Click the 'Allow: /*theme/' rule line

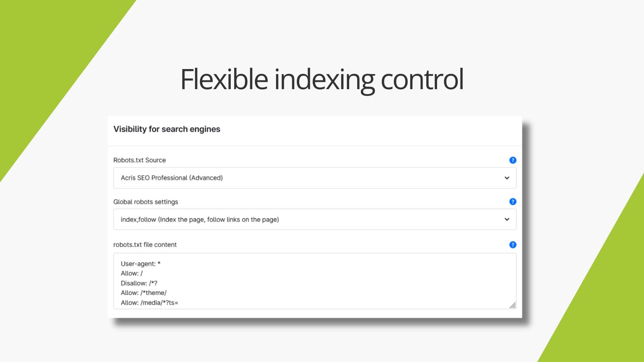[x=144, y=293]
